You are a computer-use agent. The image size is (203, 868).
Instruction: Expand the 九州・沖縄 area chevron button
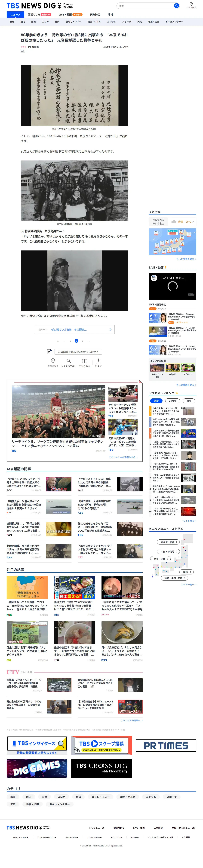coord(160,559)
